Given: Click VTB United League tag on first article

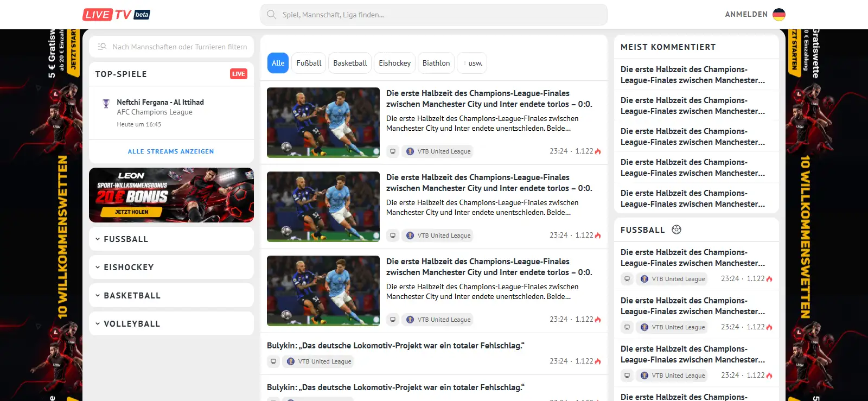Looking at the screenshot, I should (438, 151).
